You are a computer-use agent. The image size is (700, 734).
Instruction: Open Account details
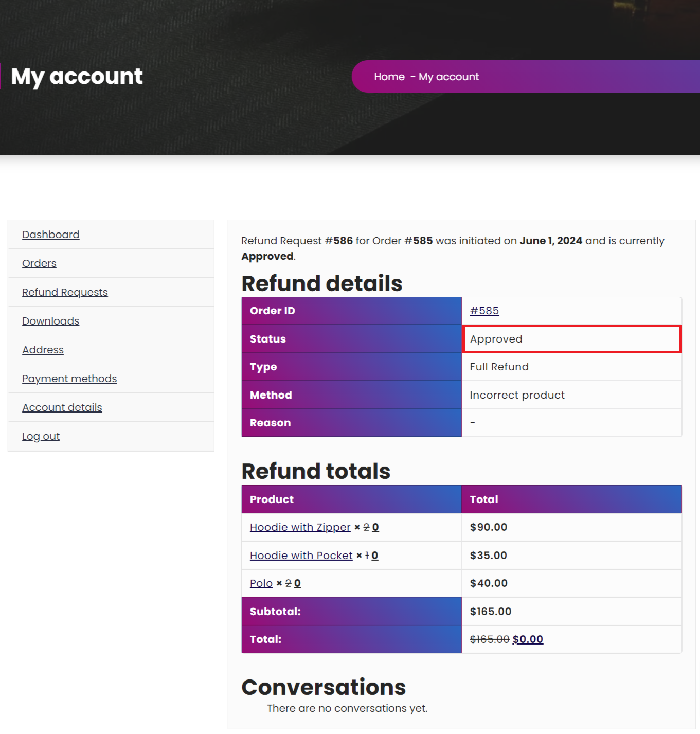click(62, 407)
